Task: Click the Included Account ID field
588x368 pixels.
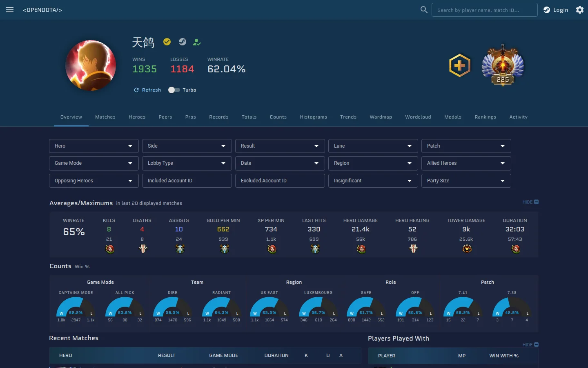Action: pyautogui.click(x=187, y=181)
